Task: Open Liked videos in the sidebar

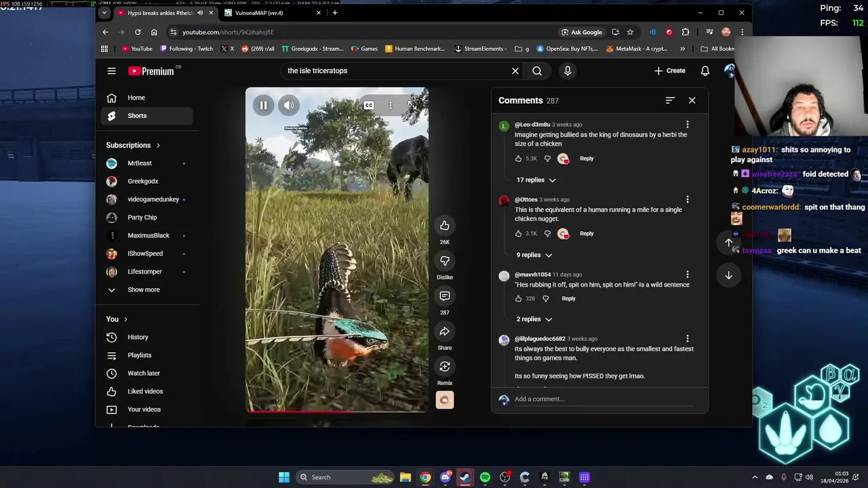Action: (147, 391)
